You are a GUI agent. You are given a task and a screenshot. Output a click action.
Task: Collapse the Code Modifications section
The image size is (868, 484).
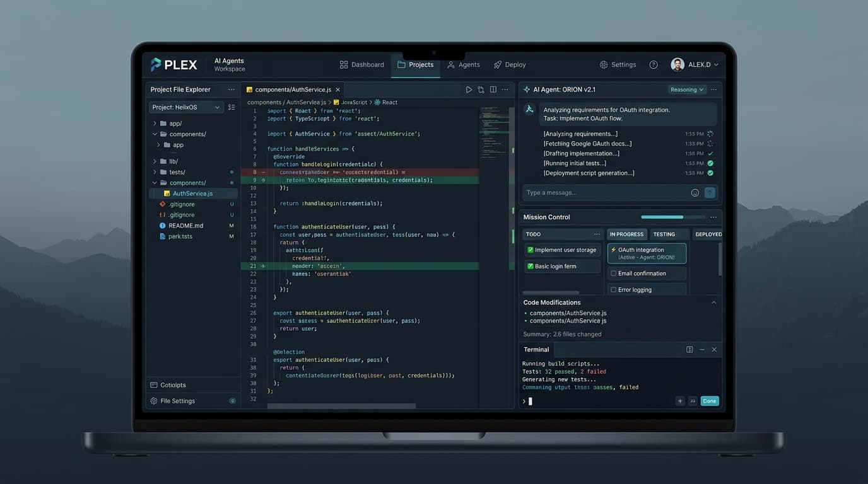(x=714, y=302)
